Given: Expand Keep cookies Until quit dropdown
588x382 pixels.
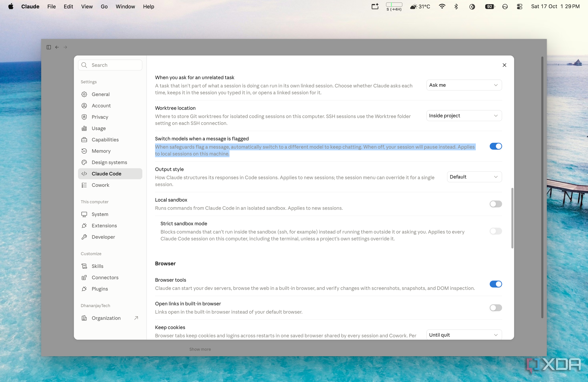Looking at the screenshot, I should point(464,335).
